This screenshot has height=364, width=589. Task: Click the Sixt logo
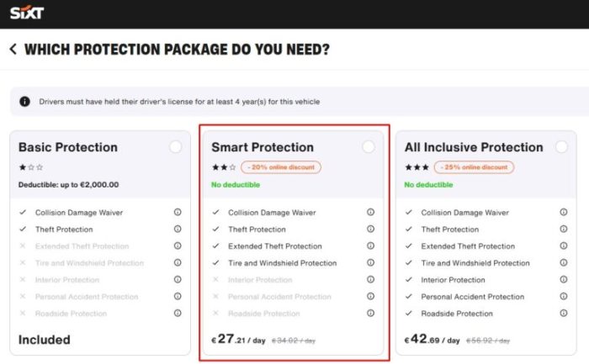point(27,13)
